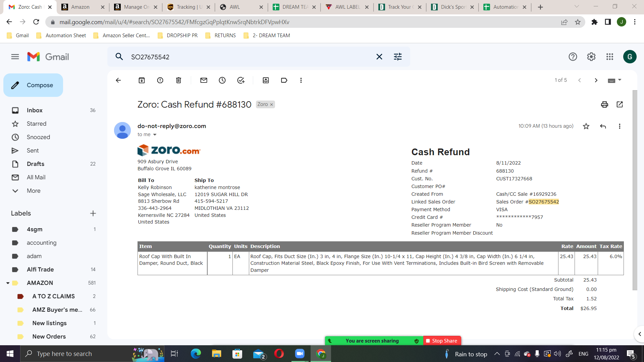The image size is (644, 362).
Task: Open Automation Sheet bookmark
Action: click(x=61, y=36)
